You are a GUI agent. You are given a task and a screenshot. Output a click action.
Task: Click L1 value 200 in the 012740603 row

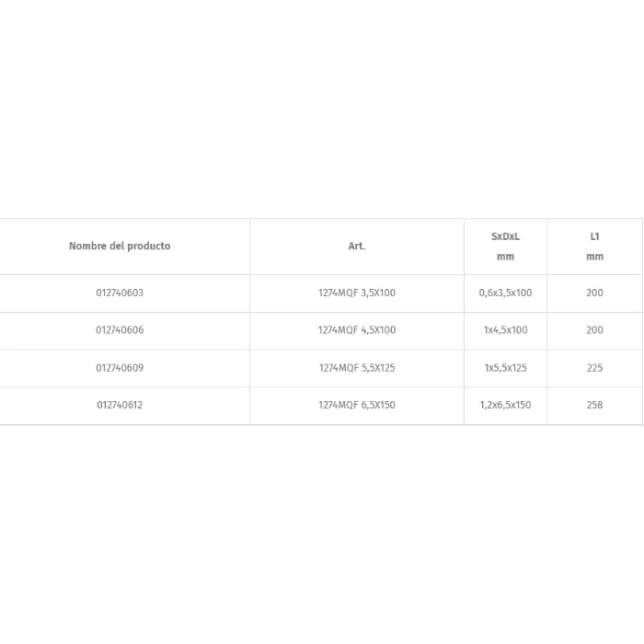tap(594, 293)
